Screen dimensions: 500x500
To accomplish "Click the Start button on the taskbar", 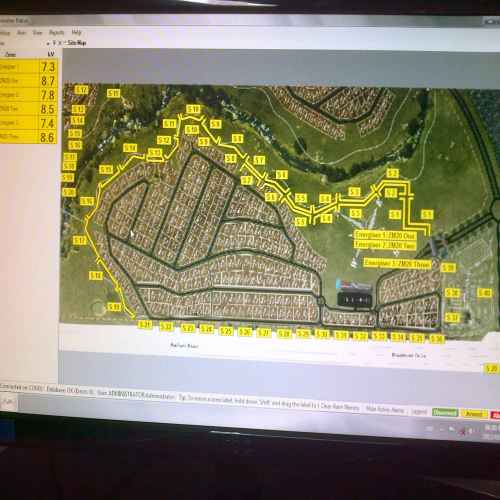I will click(x=7, y=429).
